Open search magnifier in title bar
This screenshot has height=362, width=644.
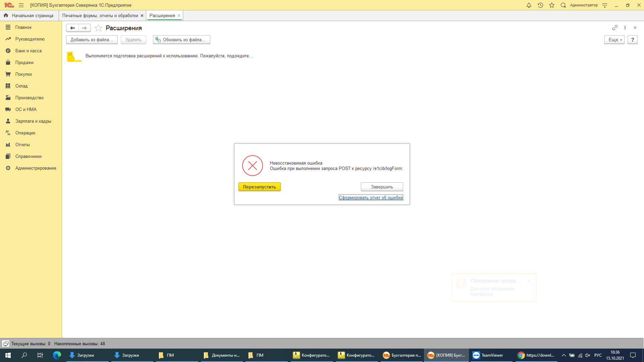(x=563, y=5)
